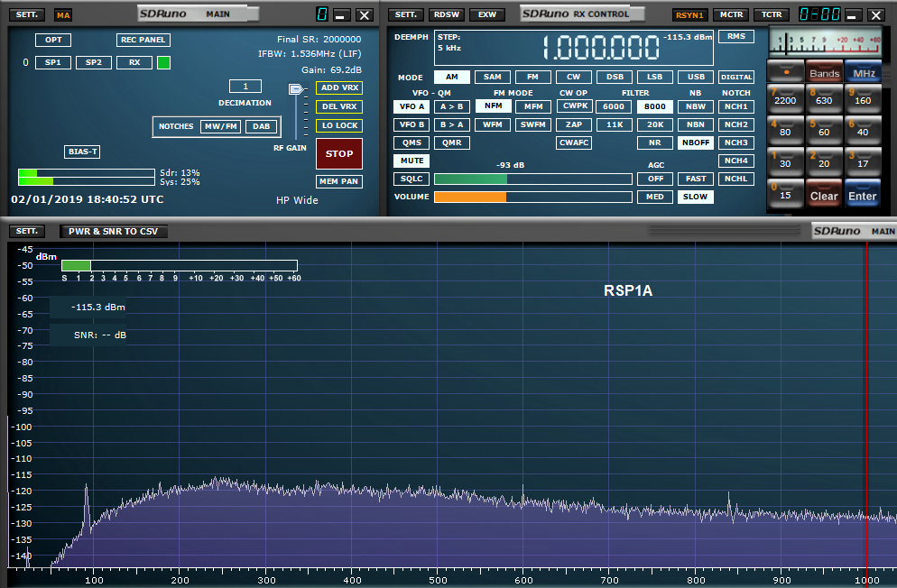Click the decimation value field
This screenshot has height=588, width=897.
[x=245, y=87]
